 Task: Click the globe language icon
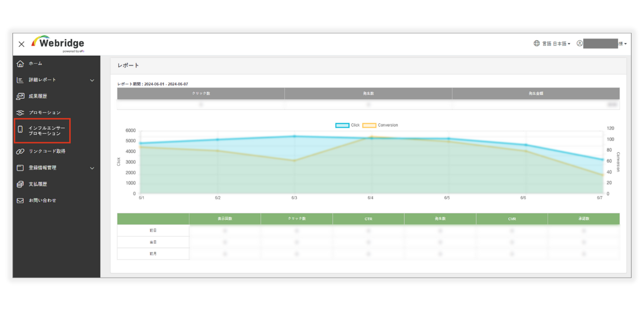tap(537, 43)
